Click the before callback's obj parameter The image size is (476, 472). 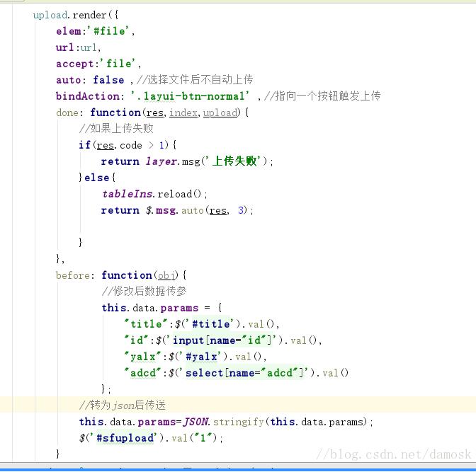pyautogui.click(x=167, y=275)
